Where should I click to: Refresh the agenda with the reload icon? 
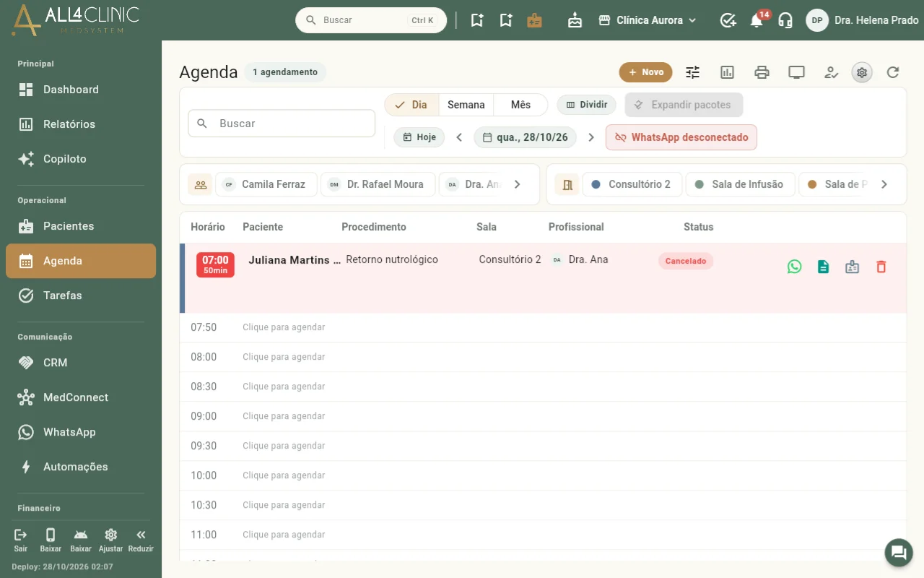(893, 72)
